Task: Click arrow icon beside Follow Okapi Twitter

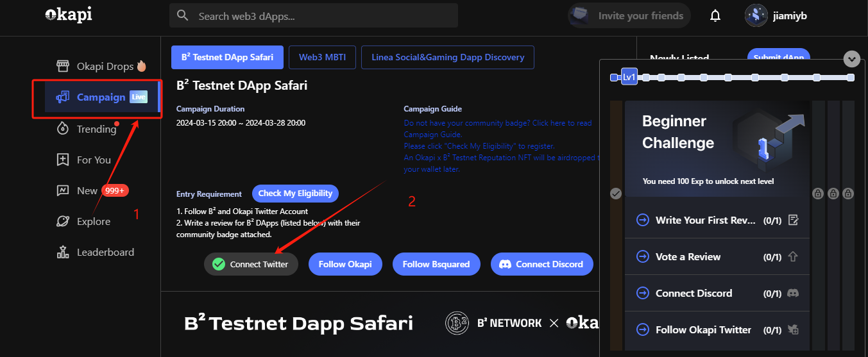Action: pyautogui.click(x=642, y=329)
